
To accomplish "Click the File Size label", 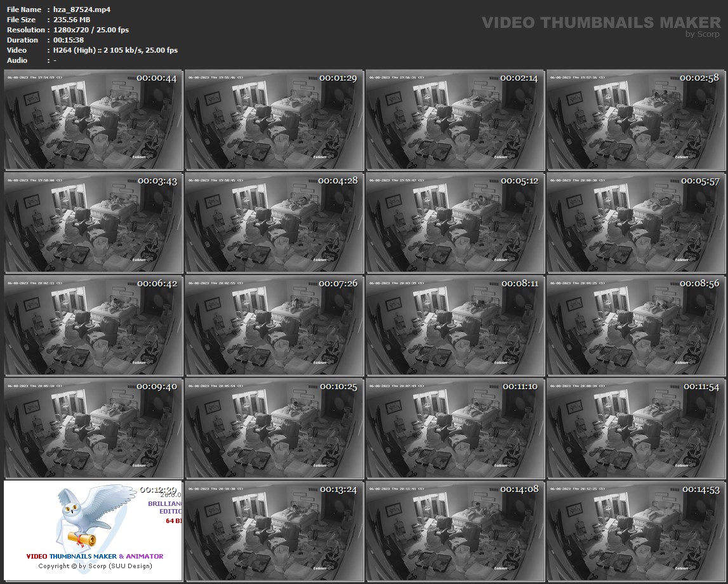I will (21, 20).
